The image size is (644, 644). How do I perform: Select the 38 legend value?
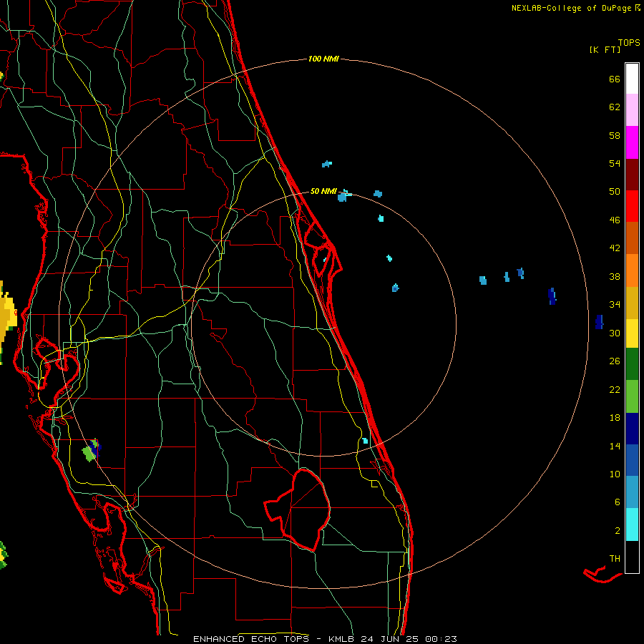point(615,277)
